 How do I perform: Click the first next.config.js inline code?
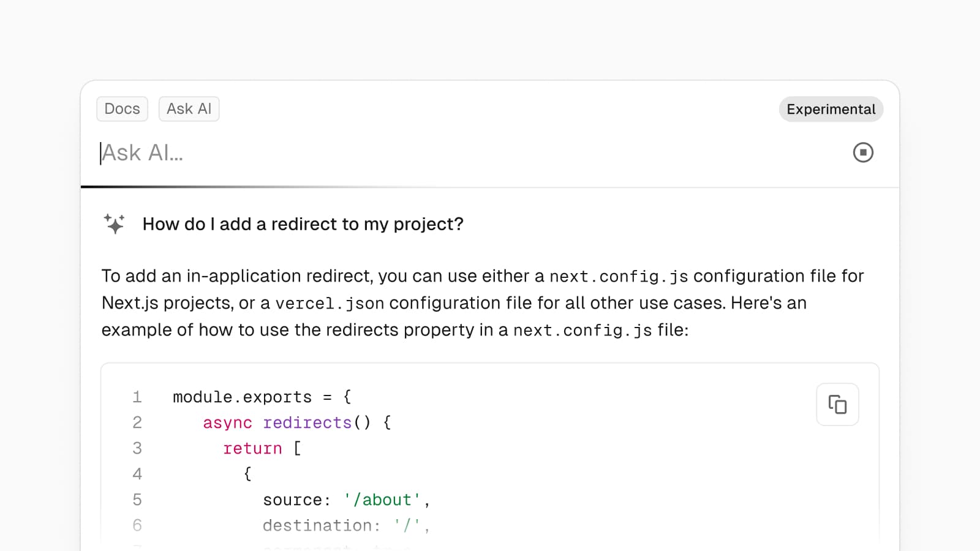(618, 277)
